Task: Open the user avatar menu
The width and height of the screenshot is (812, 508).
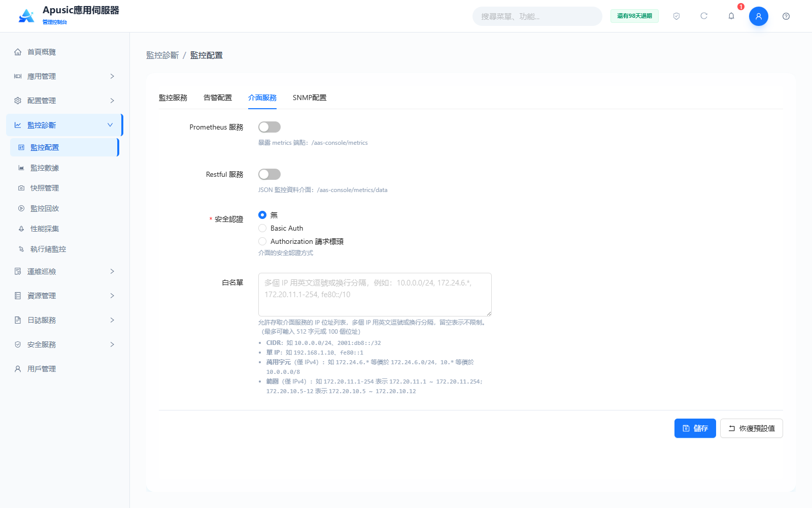Action: (x=759, y=16)
